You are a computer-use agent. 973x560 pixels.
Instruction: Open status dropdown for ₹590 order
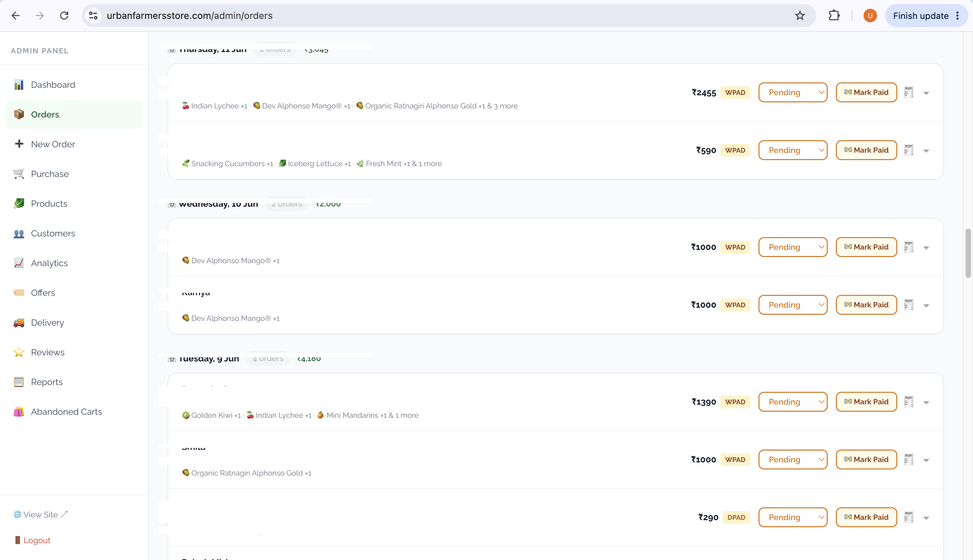(x=793, y=150)
